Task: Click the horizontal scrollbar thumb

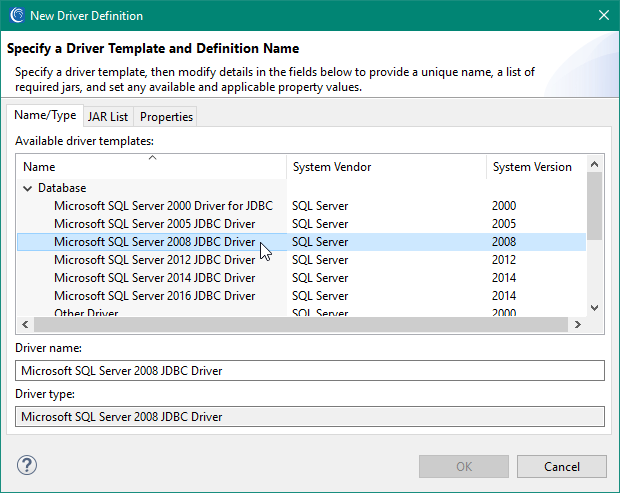Action: coord(301,325)
